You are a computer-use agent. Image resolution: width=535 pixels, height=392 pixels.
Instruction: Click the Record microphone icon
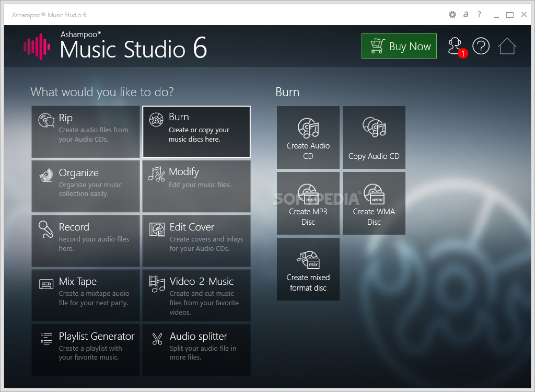click(46, 229)
